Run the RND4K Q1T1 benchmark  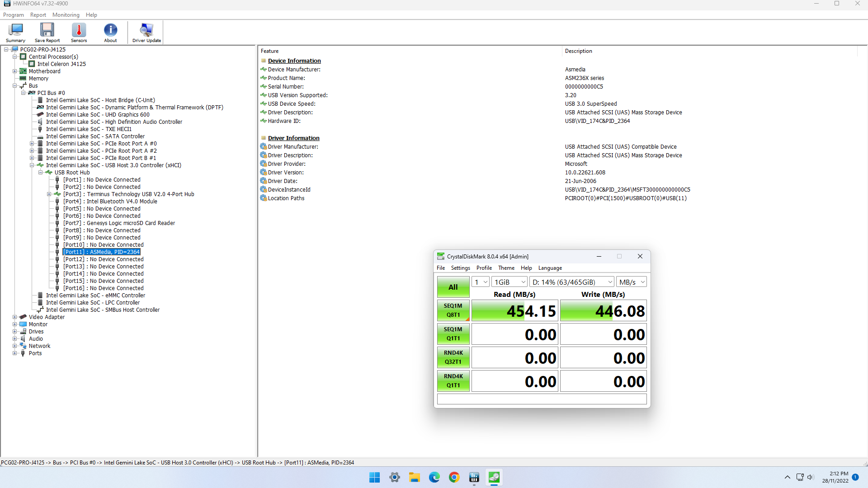pyautogui.click(x=453, y=381)
